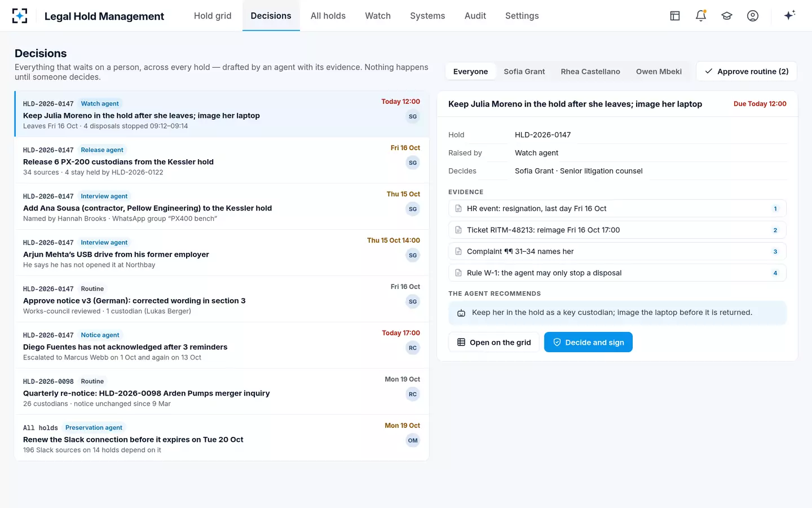Select "Quarterly re-notice: HLD-2026-0098 Arden Pumps merger inquiry"
The height and width of the screenshot is (508, 812).
click(222, 392)
